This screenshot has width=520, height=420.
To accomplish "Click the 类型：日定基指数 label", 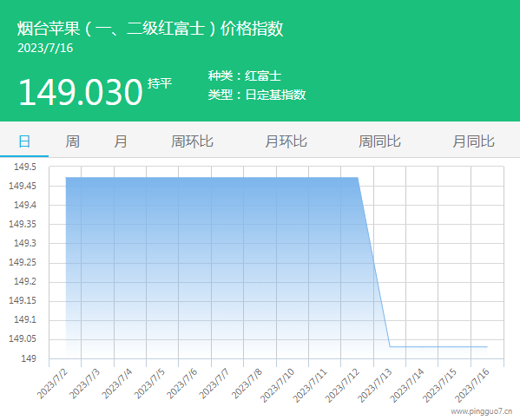I will [x=257, y=95].
